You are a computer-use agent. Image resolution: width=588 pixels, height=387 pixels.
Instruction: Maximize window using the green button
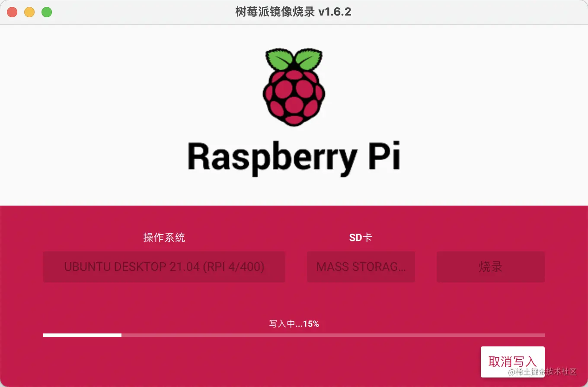pyautogui.click(x=47, y=12)
